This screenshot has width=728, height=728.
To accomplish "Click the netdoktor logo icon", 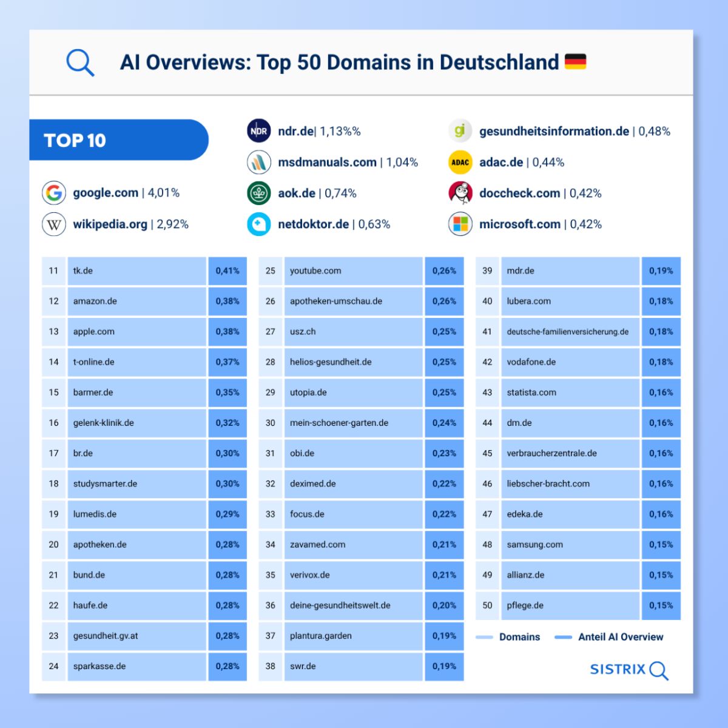I will (259, 224).
